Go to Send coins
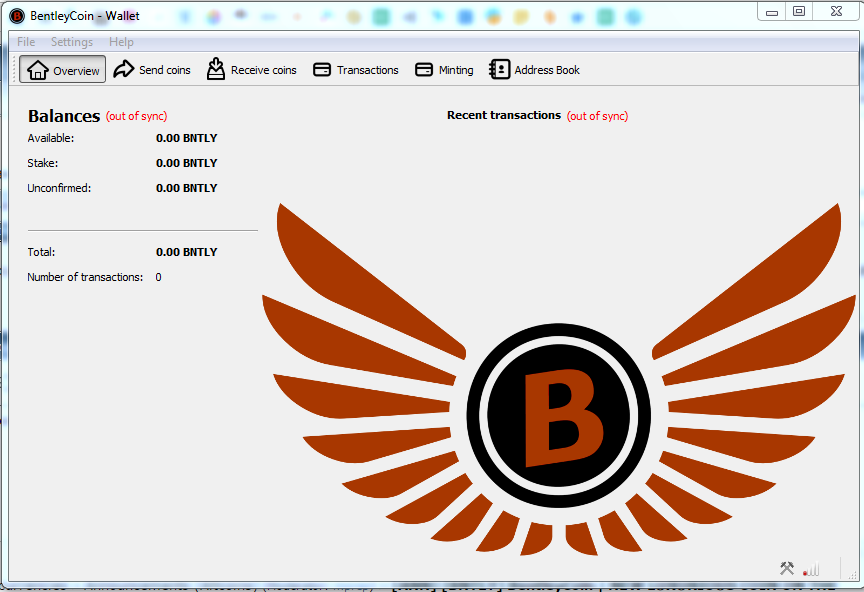This screenshot has height=592, width=864. click(x=152, y=69)
